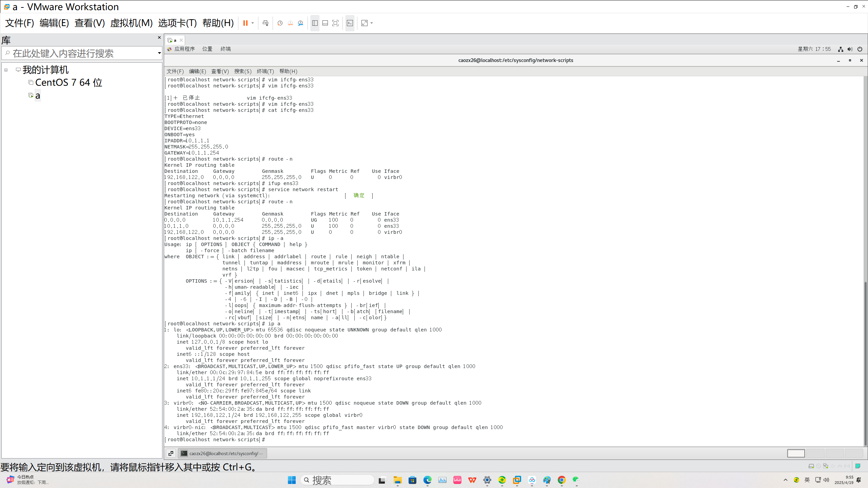Toggle the console view button

(350, 23)
